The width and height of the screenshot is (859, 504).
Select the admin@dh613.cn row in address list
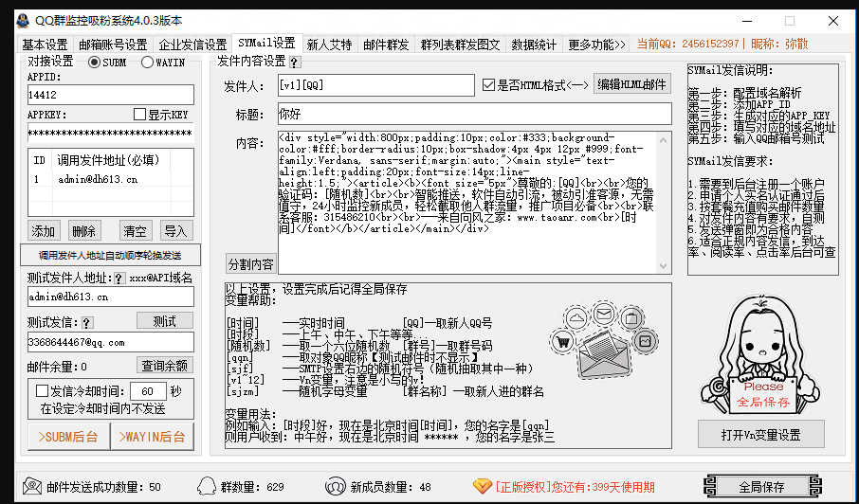pos(111,179)
